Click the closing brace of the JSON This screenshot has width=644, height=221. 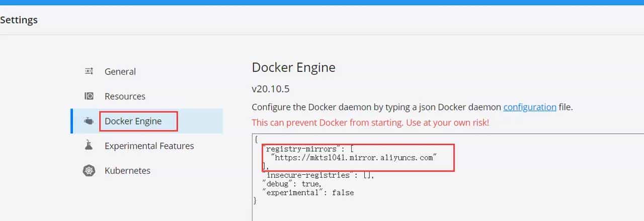coord(255,201)
